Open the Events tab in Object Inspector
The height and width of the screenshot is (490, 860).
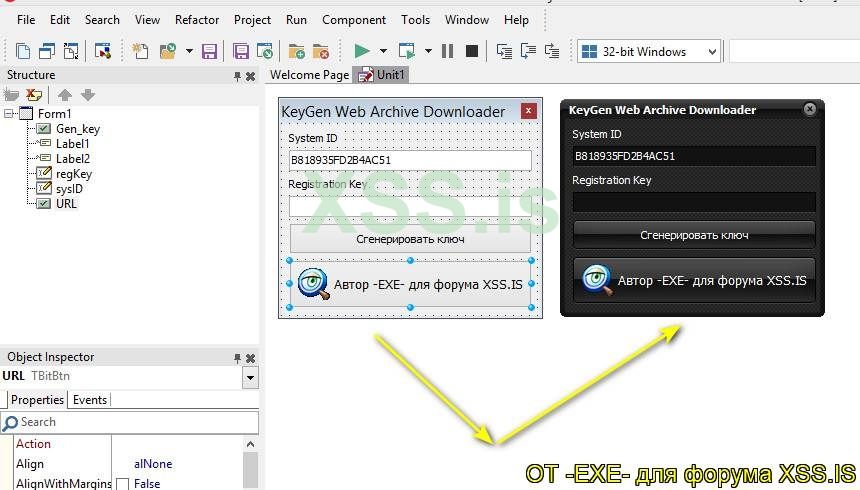(89, 399)
